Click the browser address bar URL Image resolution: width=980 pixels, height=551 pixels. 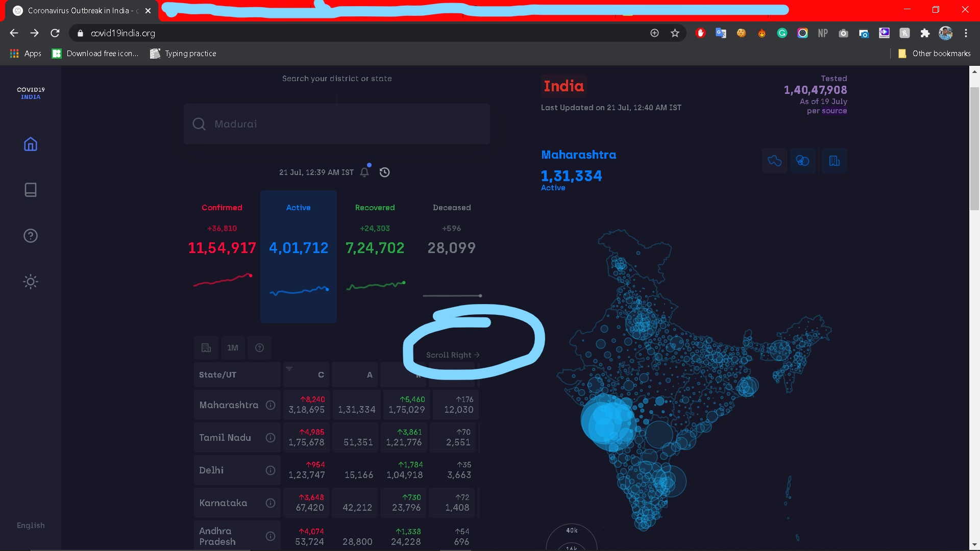(123, 33)
